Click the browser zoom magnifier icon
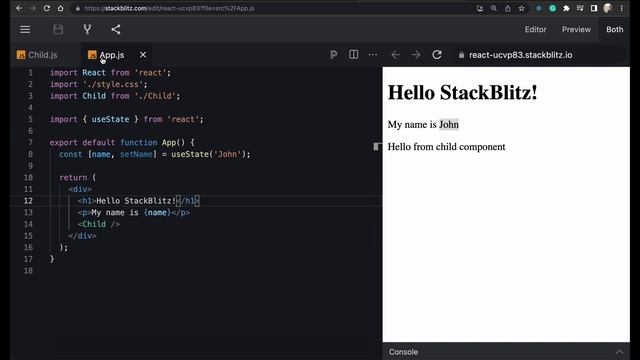Image resolution: width=640 pixels, height=360 pixels. click(x=494, y=8)
